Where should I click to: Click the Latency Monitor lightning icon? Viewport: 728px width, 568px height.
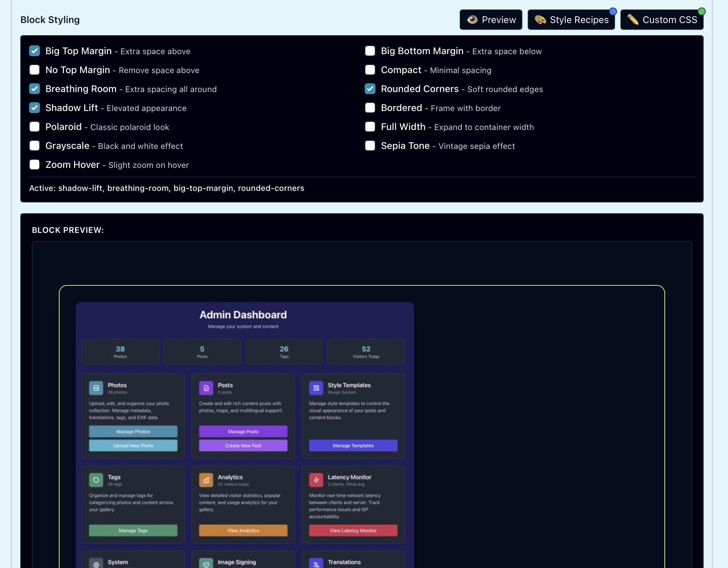coord(316,480)
